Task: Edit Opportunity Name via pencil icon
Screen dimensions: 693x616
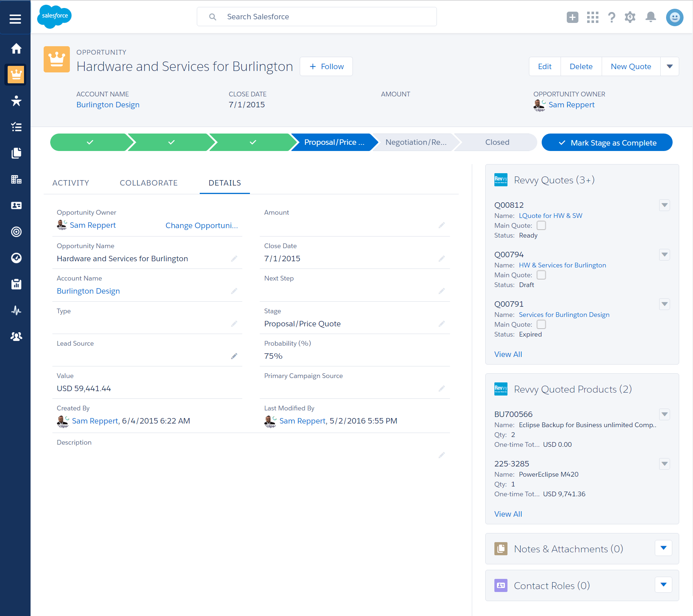Action: click(x=234, y=258)
